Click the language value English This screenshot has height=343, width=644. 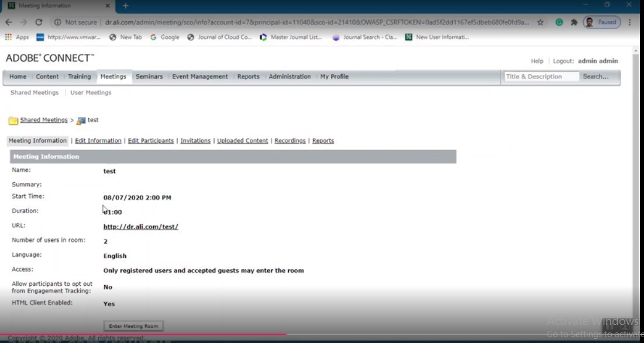tap(115, 256)
